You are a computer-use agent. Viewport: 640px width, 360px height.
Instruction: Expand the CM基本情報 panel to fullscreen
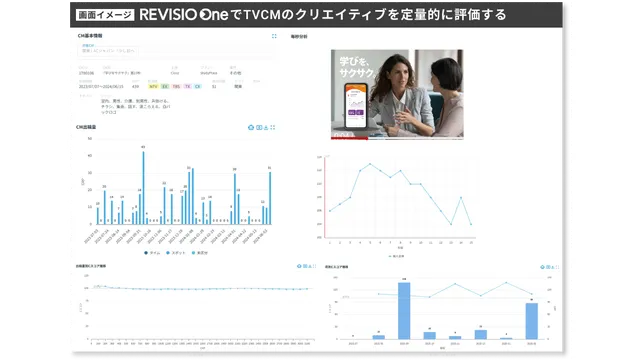tap(274, 36)
